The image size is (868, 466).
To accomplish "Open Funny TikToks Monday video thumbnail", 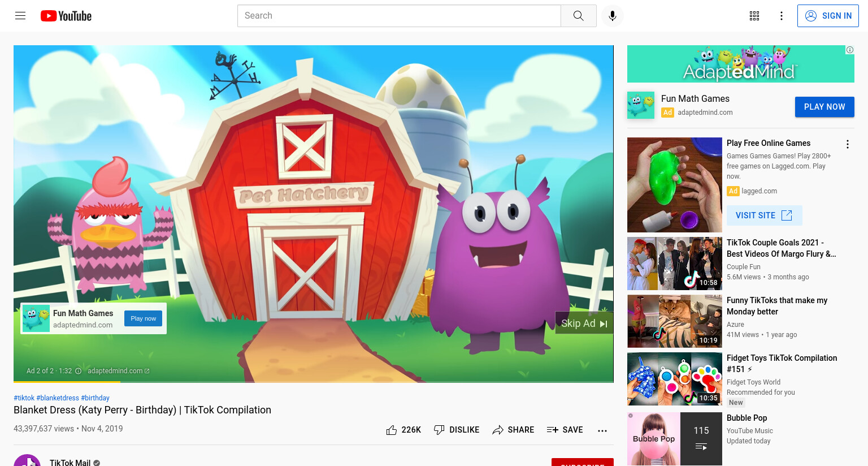I will [x=675, y=321].
